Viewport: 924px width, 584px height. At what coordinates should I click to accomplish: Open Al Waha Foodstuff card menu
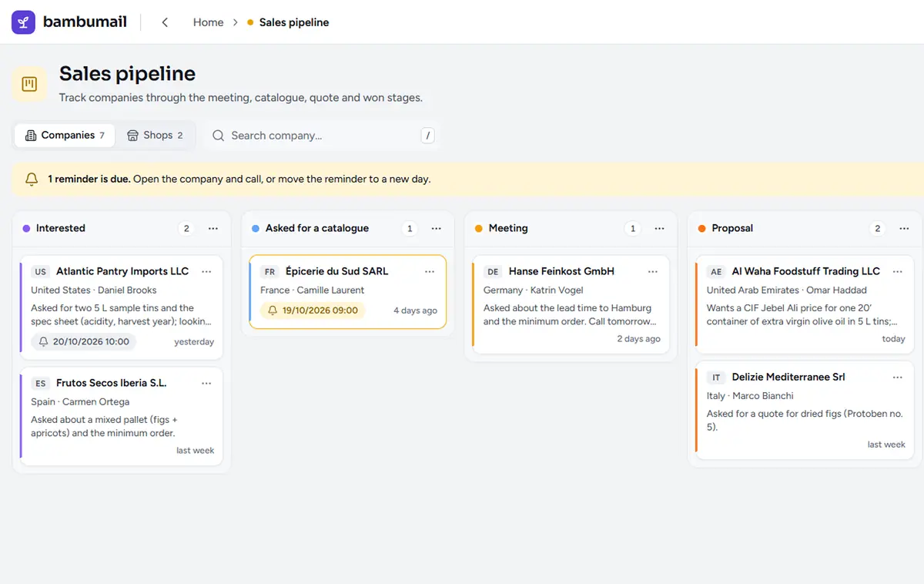897,271
